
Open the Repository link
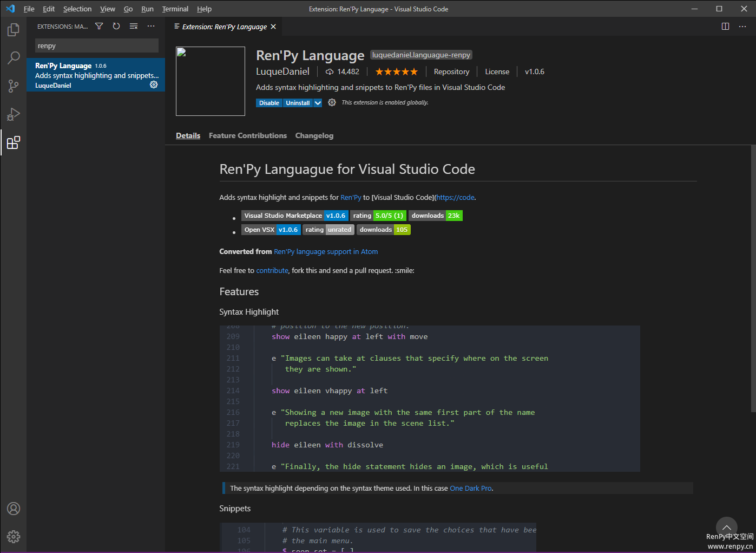(x=451, y=71)
